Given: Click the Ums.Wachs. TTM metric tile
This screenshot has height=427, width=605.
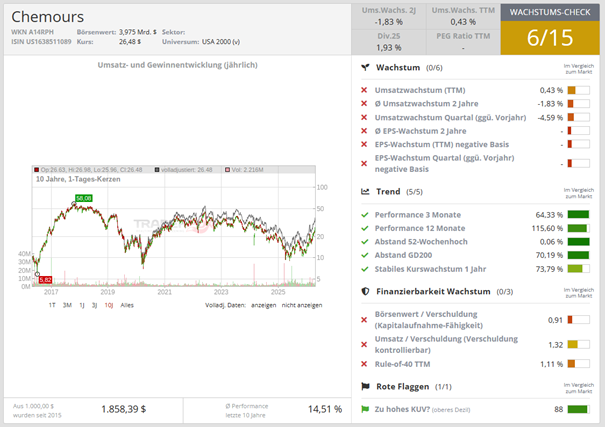Looking at the screenshot, I should point(463,16).
